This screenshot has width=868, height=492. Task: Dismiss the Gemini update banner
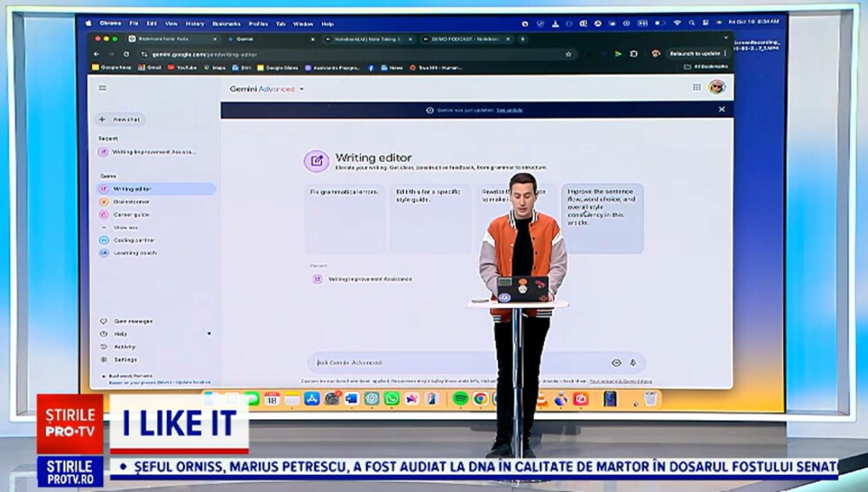tap(721, 109)
